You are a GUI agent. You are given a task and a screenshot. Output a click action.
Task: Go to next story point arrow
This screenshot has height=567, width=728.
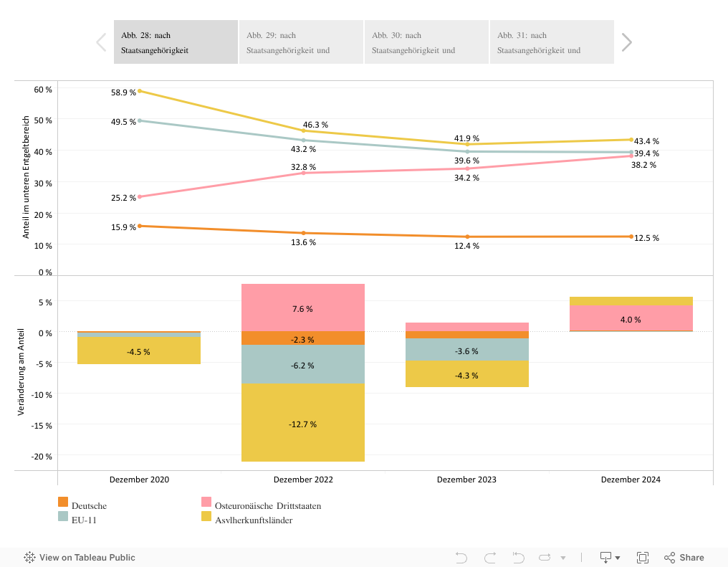pos(627,42)
